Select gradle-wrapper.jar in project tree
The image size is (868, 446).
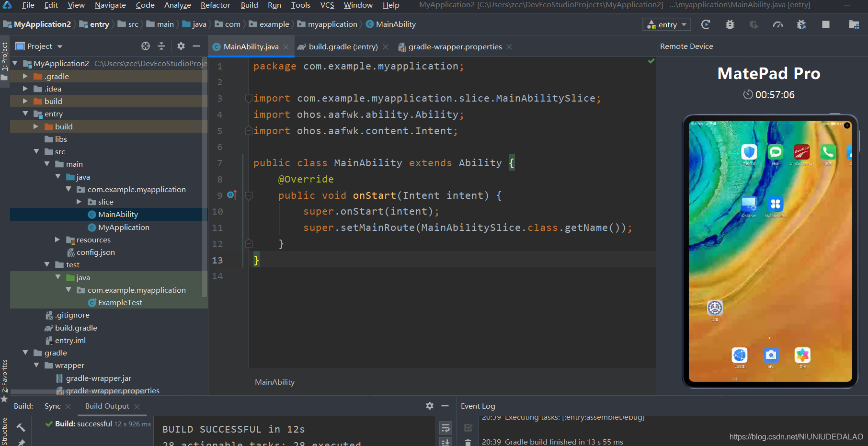pos(99,378)
